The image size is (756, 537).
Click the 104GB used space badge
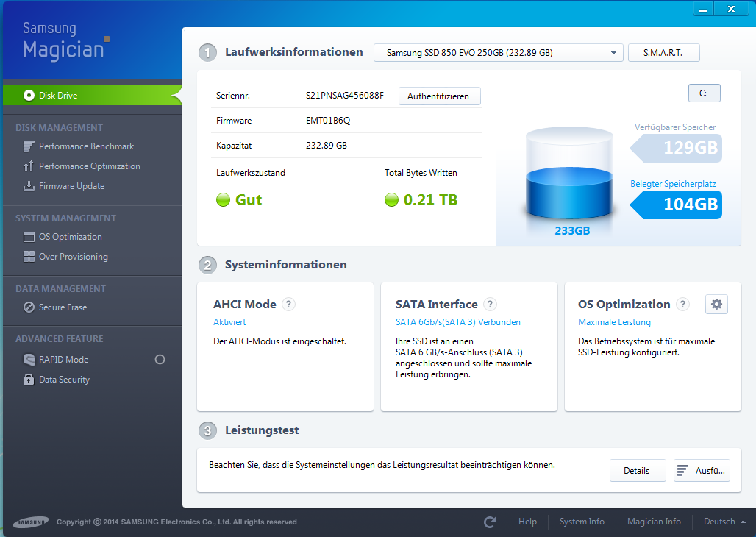[x=676, y=205]
